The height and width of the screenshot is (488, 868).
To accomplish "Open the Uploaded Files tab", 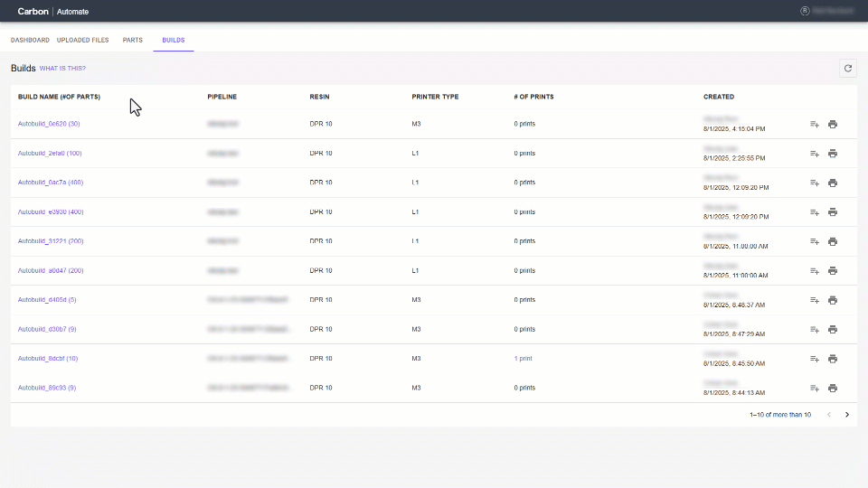I will pos(82,40).
